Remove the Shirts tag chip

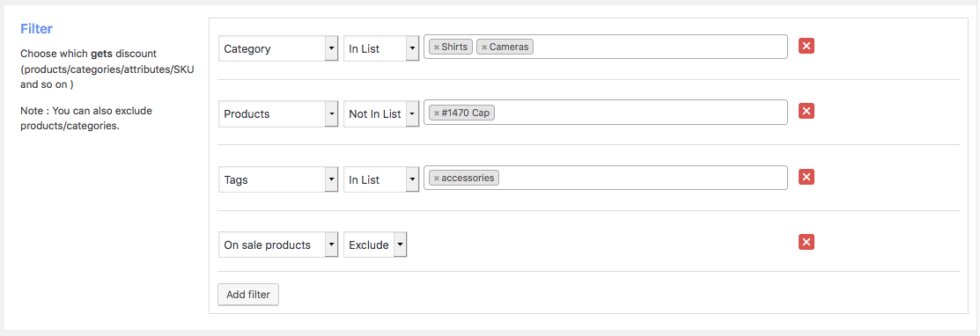click(x=436, y=47)
